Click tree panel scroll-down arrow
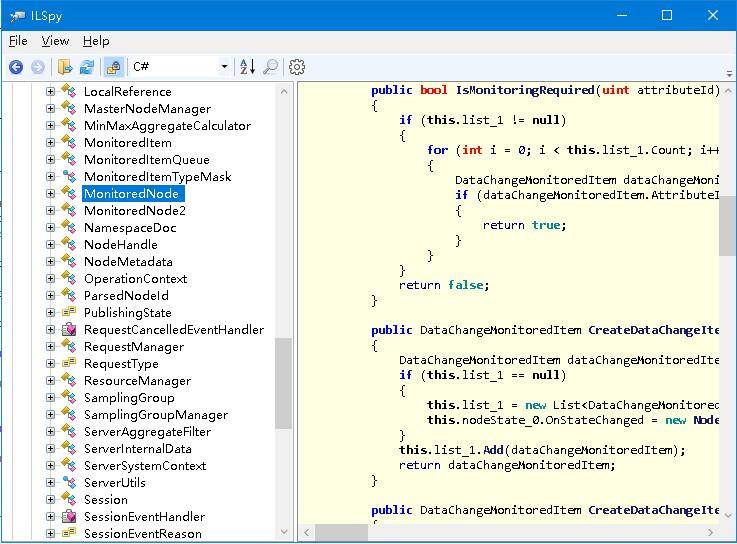This screenshot has width=737, height=544. (x=283, y=532)
